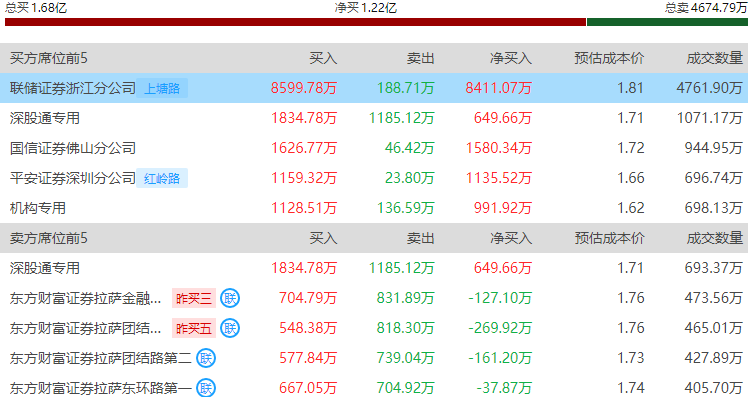Select 机构专用 buyer row
The image size is (748, 397).
pyautogui.click(x=374, y=208)
